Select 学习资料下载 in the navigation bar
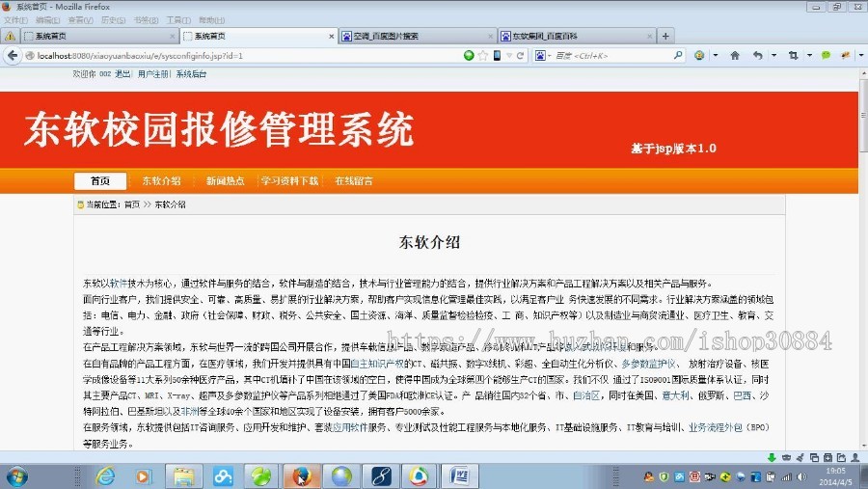Image resolution: width=868 pixels, height=489 pixels. [289, 180]
